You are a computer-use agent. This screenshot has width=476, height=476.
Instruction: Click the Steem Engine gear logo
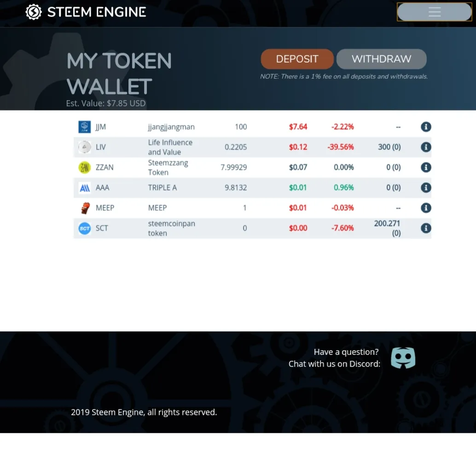34,12
